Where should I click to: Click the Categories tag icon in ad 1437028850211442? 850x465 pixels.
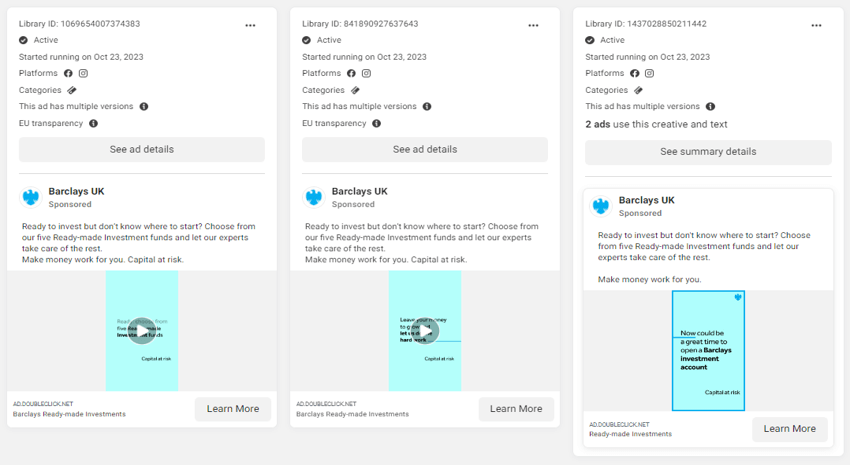pos(638,90)
